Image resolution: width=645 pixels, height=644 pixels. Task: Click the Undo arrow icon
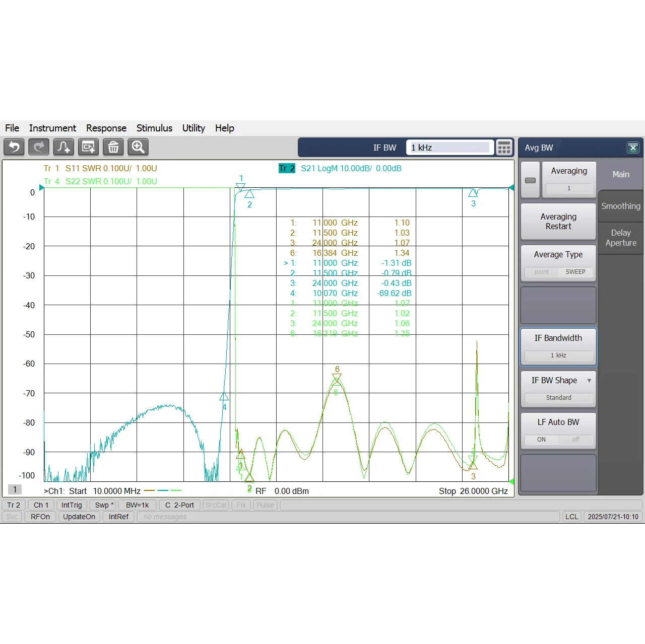(x=14, y=147)
